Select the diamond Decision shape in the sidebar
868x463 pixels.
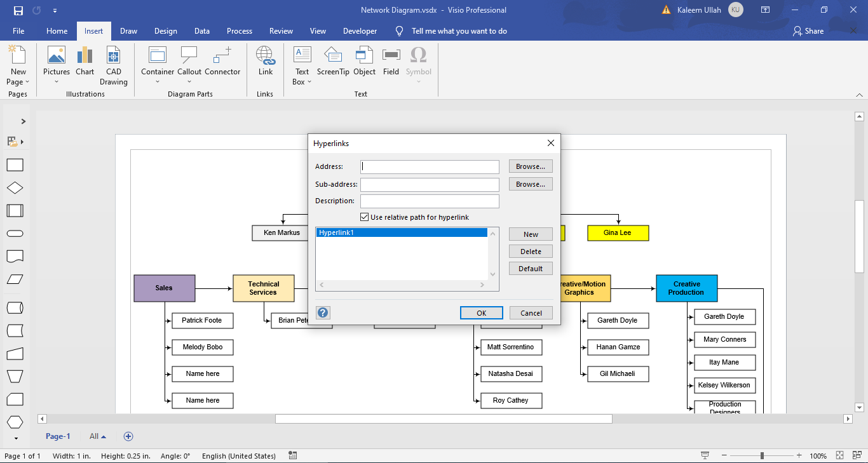[x=15, y=187]
